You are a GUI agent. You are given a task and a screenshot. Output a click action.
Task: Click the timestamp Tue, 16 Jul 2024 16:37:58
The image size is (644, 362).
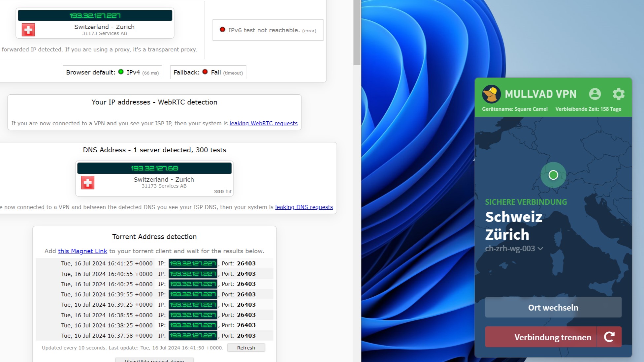click(x=107, y=336)
